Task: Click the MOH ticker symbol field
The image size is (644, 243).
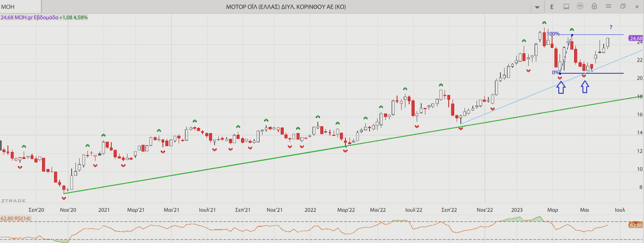Action: (x=21, y=7)
